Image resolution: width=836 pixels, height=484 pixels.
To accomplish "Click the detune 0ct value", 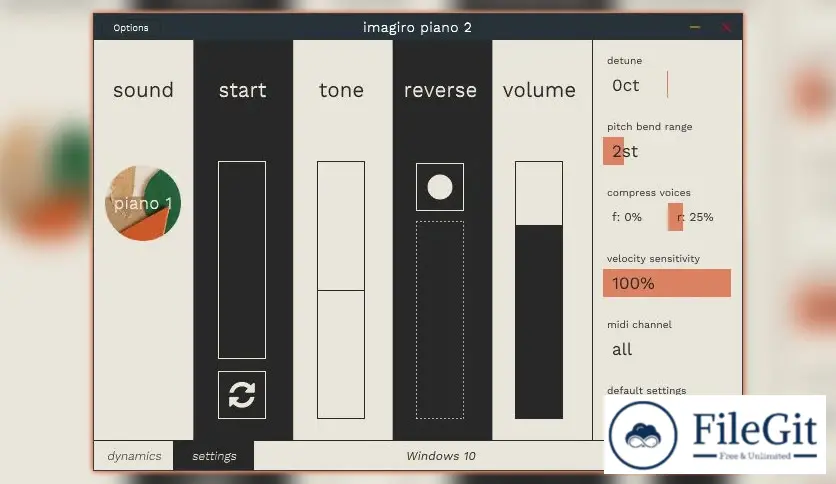I will point(625,85).
